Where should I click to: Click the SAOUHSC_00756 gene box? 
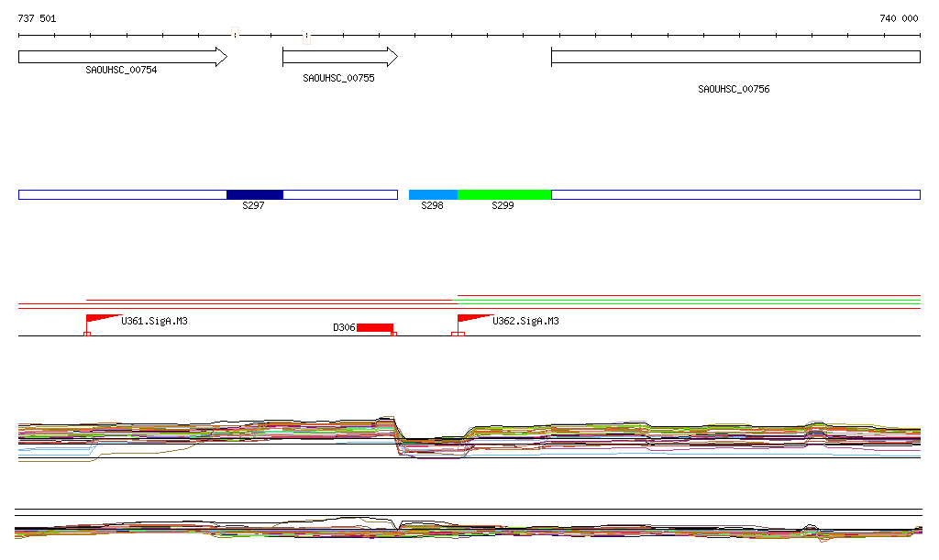point(735,57)
